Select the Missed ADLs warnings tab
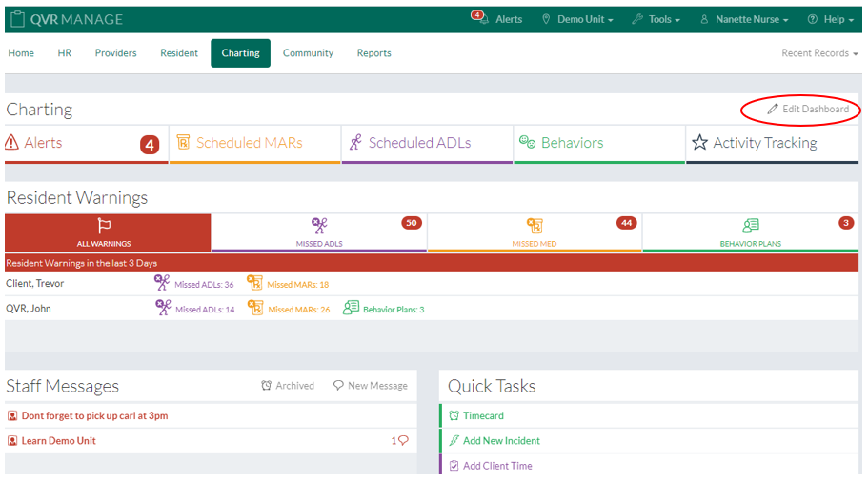Image resolution: width=868 pixels, height=483 pixels. [319, 233]
